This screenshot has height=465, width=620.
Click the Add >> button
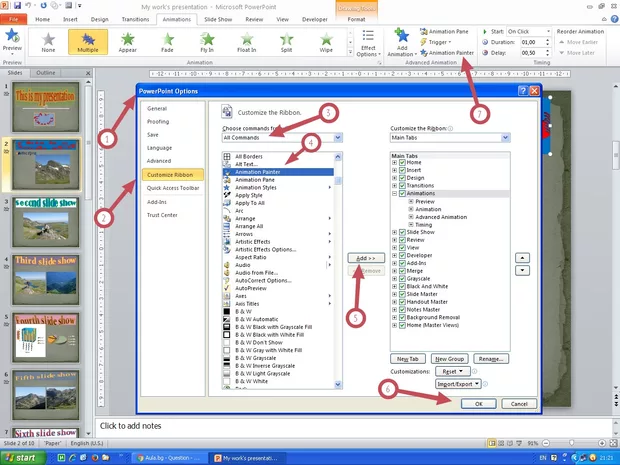coord(366,258)
